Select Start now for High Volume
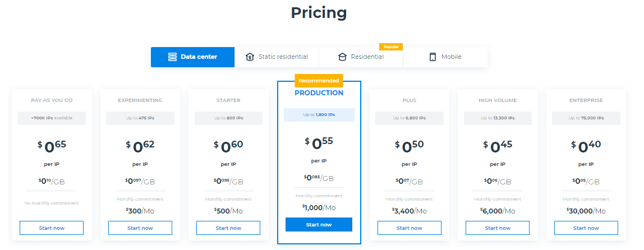The image size is (644, 250). pos(498,228)
